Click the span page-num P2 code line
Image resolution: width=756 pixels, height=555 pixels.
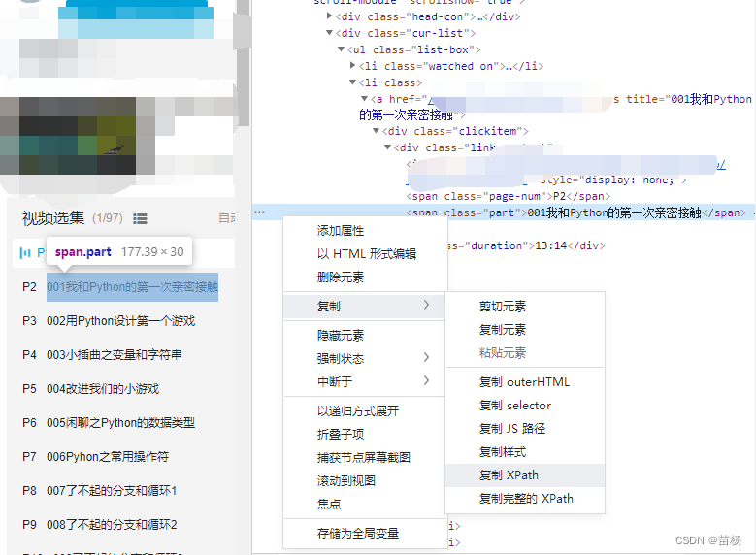pyautogui.click(x=509, y=196)
